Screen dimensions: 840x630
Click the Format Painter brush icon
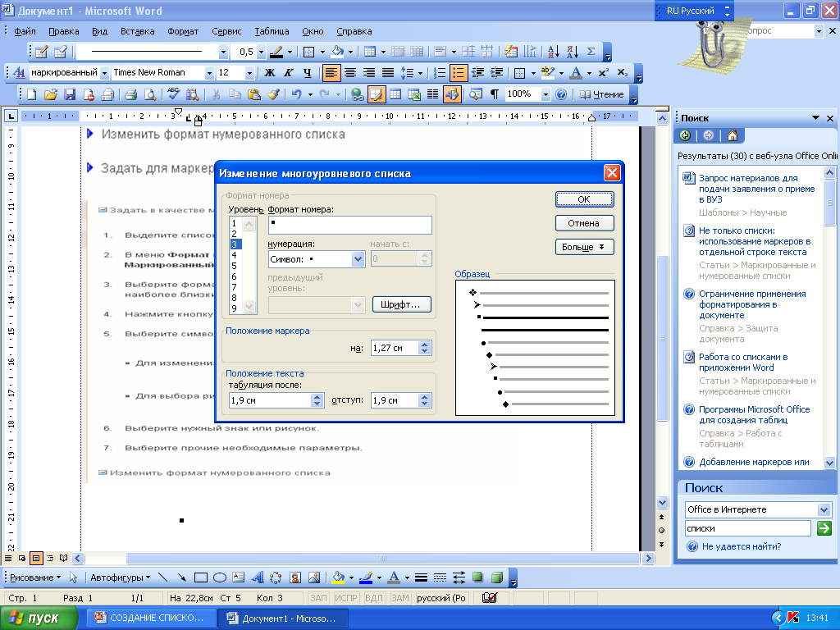(274, 94)
